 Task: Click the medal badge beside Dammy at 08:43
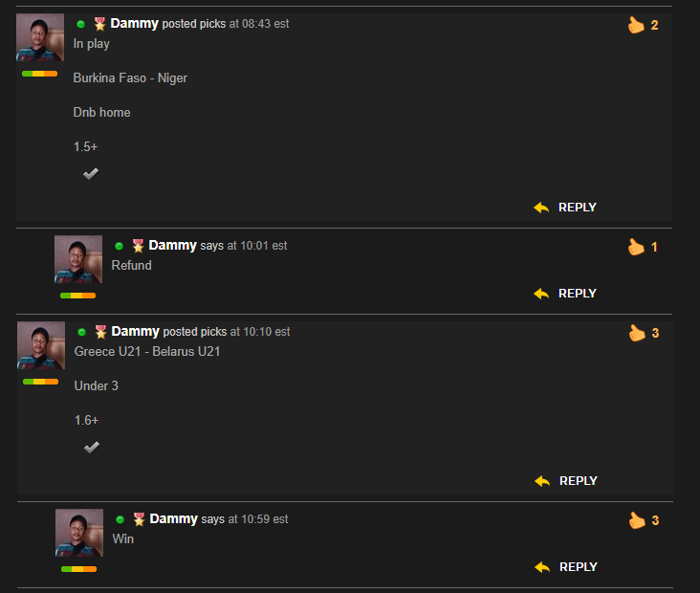click(99, 24)
